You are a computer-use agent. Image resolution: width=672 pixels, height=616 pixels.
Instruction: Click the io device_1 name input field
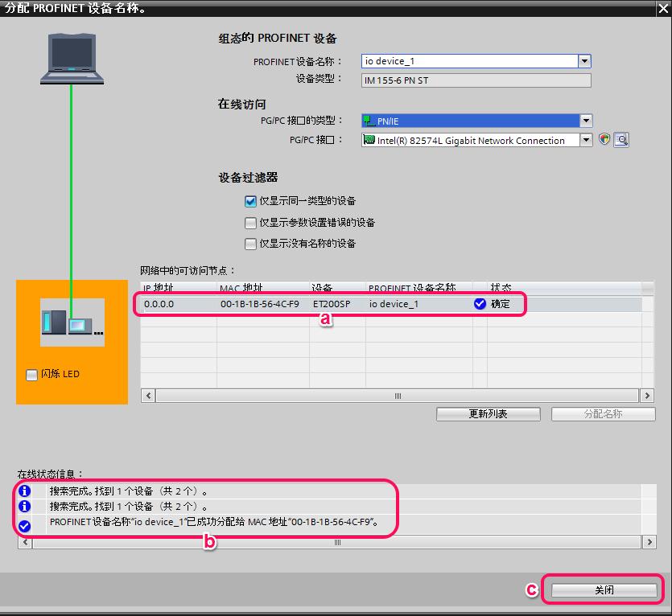[470, 61]
